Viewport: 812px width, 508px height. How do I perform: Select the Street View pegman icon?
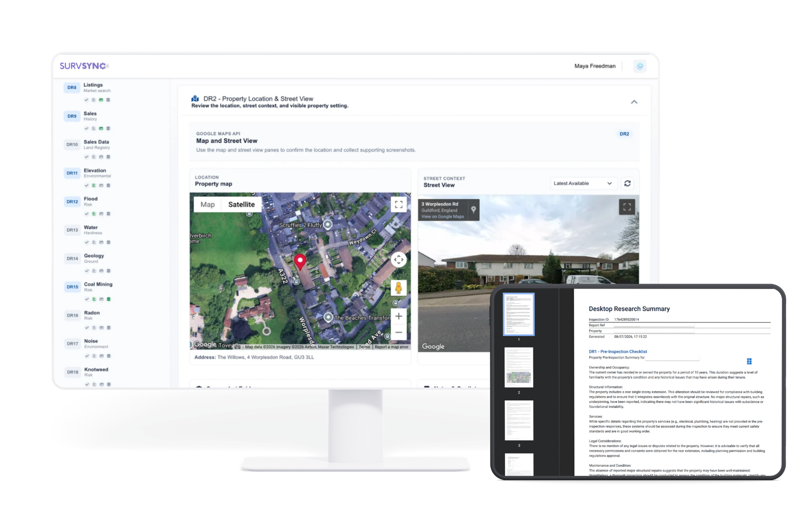pos(398,288)
